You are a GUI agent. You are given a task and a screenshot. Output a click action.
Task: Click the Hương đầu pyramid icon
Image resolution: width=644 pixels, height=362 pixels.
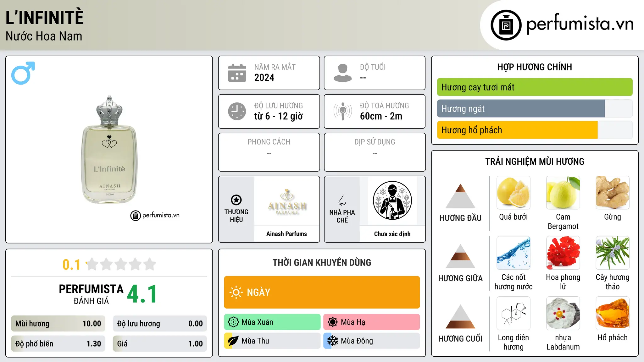(460, 196)
